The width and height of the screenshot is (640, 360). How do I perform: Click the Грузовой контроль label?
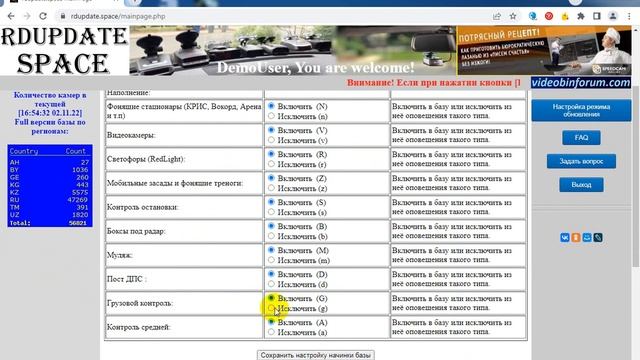point(140,303)
